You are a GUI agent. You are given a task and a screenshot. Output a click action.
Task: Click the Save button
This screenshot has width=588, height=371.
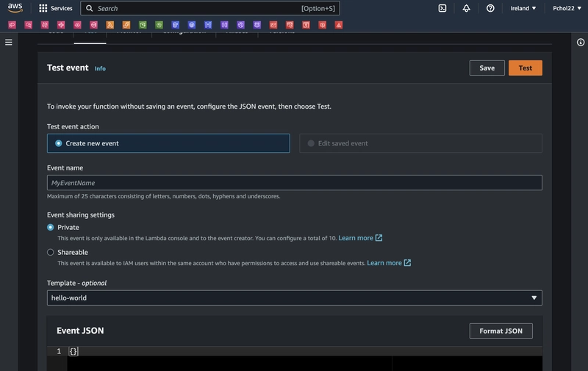[x=487, y=68]
